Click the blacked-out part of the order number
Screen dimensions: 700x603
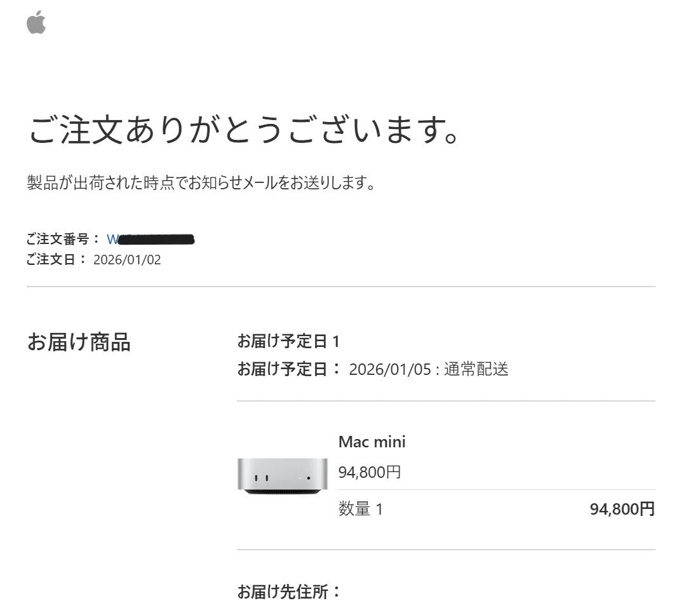click(157, 240)
